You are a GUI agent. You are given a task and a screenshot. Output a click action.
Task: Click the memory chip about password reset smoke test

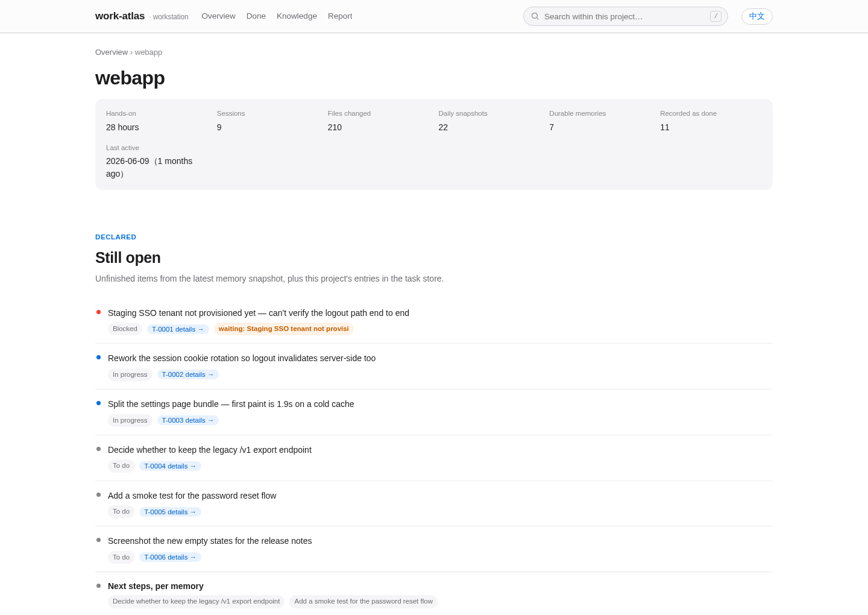pos(363,601)
